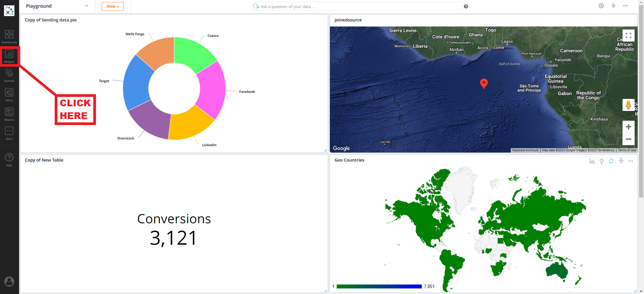Open dashboard more options ellipsis menu
This screenshot has height=294, width=644.
coord(626,6)
